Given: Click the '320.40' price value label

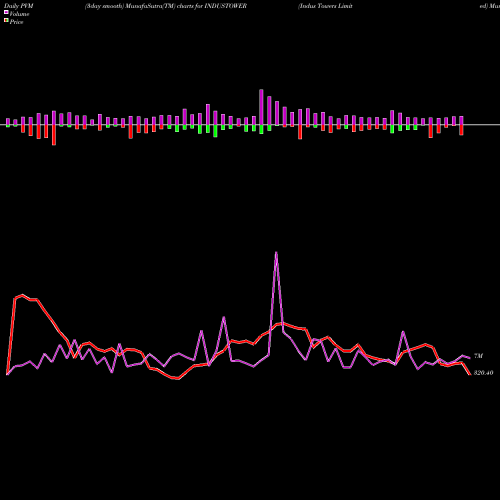Looking at the screenshot, I should [x=483, y=373].
